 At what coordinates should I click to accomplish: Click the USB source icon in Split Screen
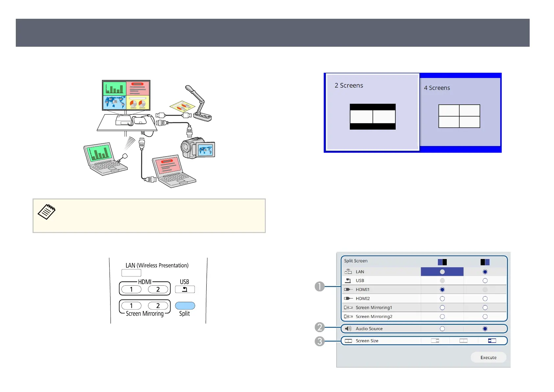click(x=348, y=281)
